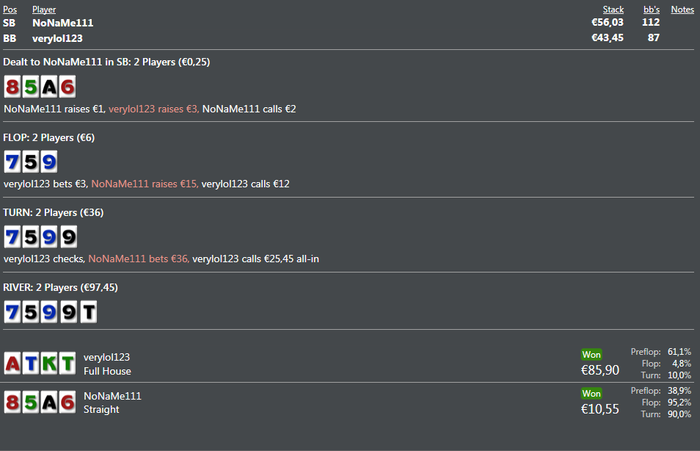Viewport: 700px width, 451px height.
Task: Click the black 5 card on the flop
Action: click(31, 162)
